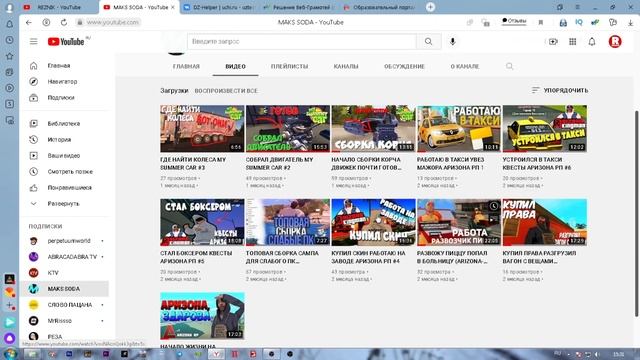Open thumbnail КУПИЛ СКИН video
The image size is (640, 360).
(373, 222)
